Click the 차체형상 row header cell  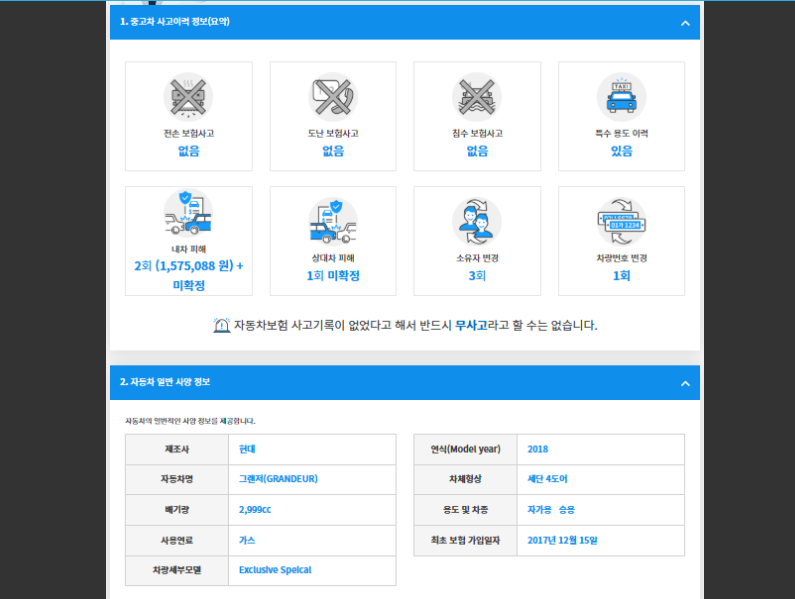(465, 479)
